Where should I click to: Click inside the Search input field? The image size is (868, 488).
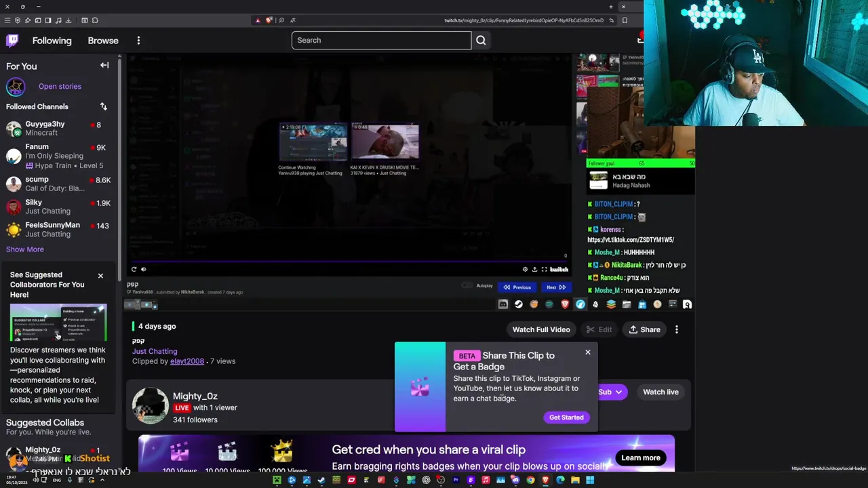pyautogui.click(x=381, y=40)
